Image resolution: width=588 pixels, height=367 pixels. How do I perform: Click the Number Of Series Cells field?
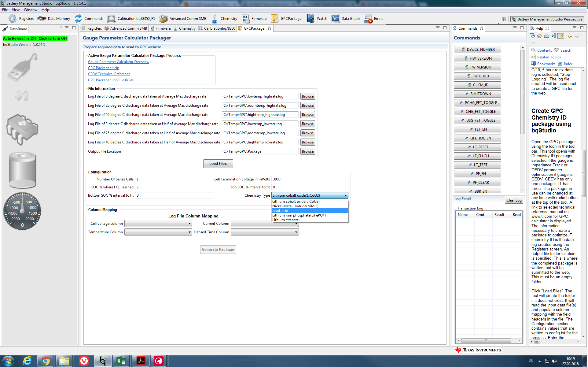click(174, 179)
